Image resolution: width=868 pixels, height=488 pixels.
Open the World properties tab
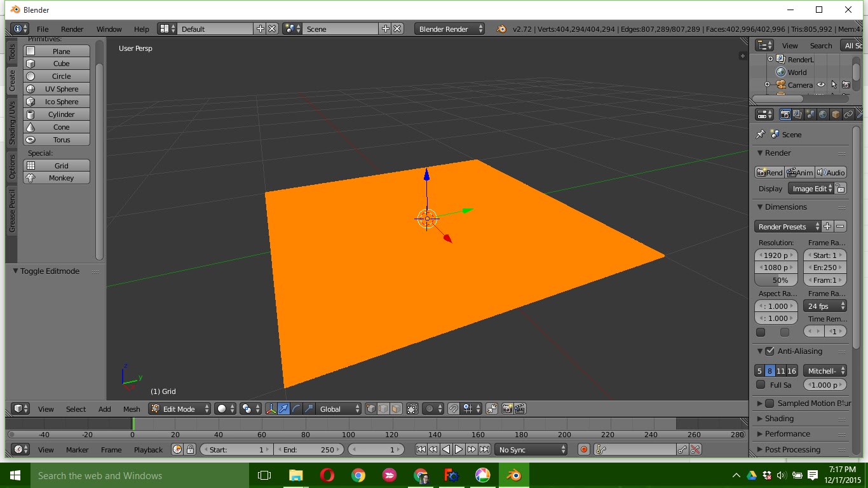[x=823, y=114]
